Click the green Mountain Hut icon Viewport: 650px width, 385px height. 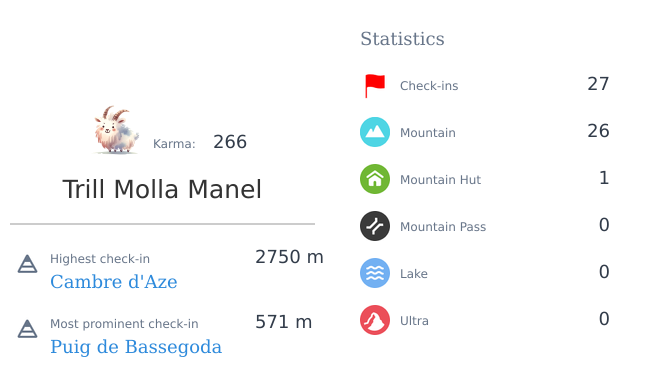(x=375, y=179)
